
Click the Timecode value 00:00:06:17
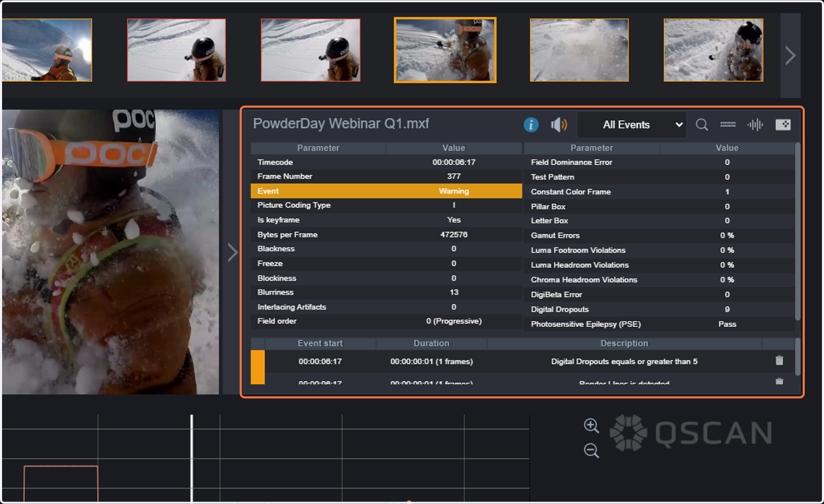(x=454, y=162)
